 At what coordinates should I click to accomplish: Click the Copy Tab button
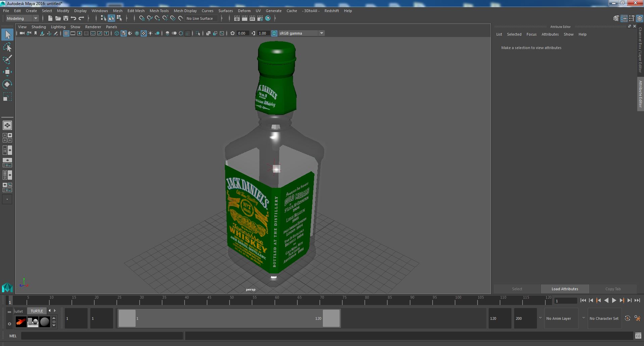pyautogui.click(x=613, y=289)
